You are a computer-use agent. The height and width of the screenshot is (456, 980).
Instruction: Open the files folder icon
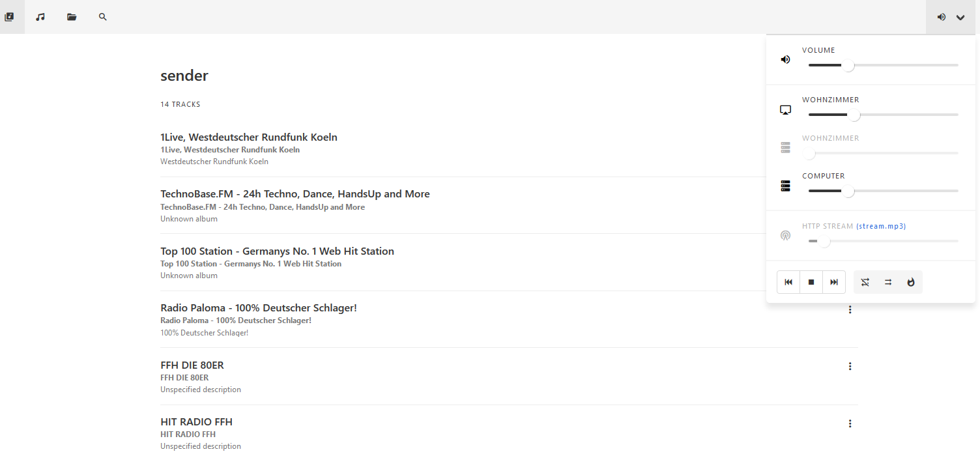point(72,17)
